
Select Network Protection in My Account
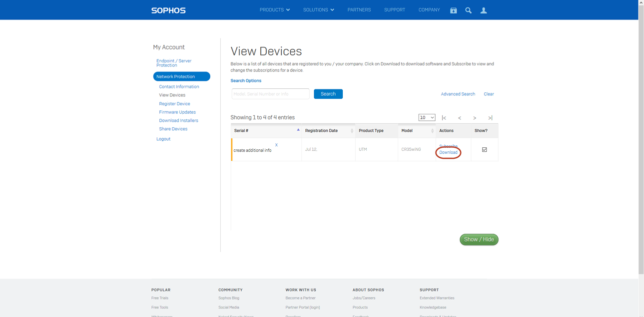click(x=182, y=76)
